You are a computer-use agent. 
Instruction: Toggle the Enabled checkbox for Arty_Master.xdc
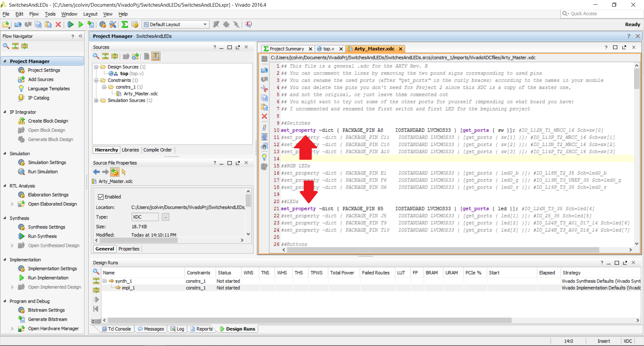pos(101,197)
